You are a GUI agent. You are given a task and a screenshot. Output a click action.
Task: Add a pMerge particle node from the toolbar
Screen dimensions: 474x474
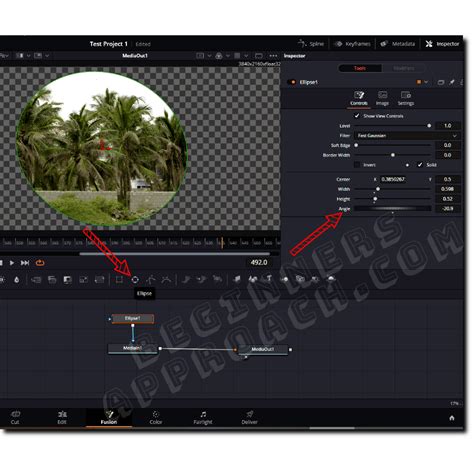click(201, 279)
